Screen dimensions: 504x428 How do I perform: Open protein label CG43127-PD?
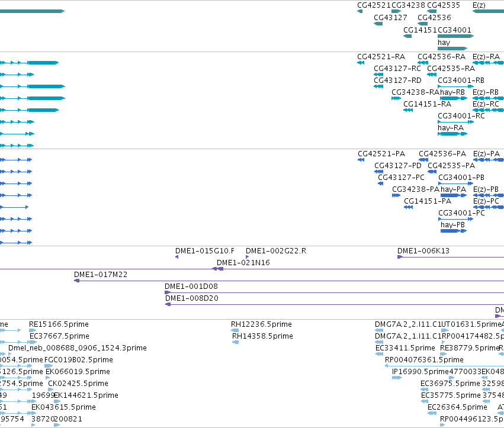pos(398,166)
